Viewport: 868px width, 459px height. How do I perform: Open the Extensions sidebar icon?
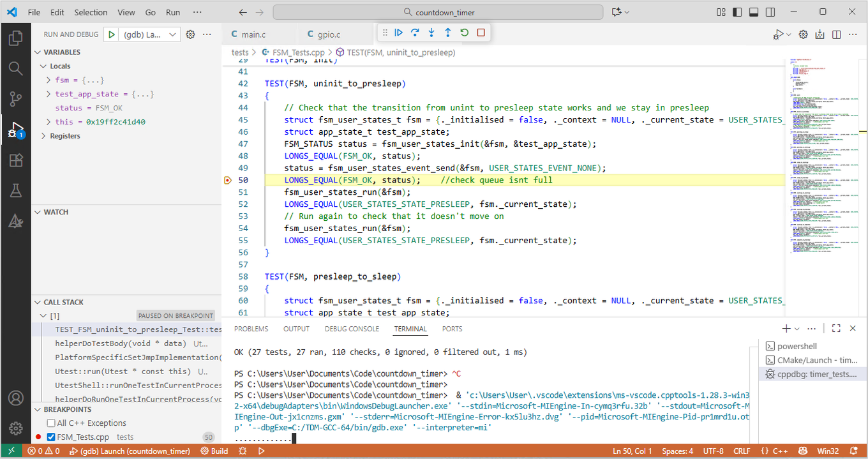(16, 160)
